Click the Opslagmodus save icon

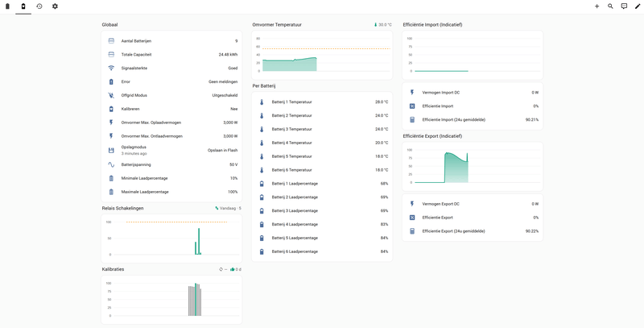pyautogui.click(x=111, y=150)
